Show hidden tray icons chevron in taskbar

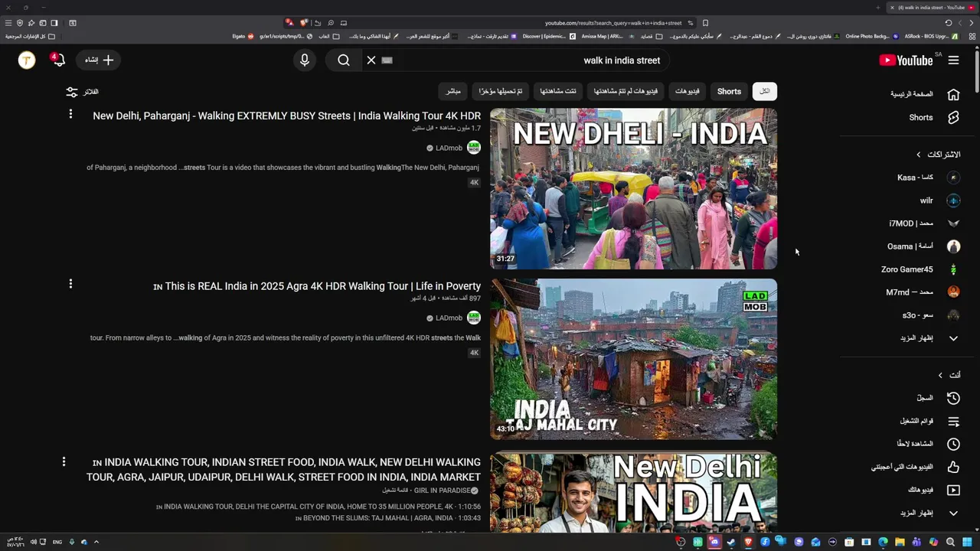coord(96,542)
